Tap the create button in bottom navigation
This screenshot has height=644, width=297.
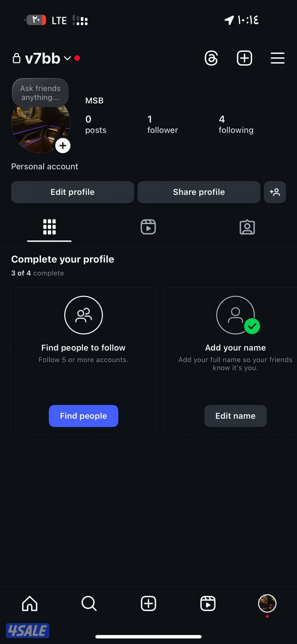[148, 604]
